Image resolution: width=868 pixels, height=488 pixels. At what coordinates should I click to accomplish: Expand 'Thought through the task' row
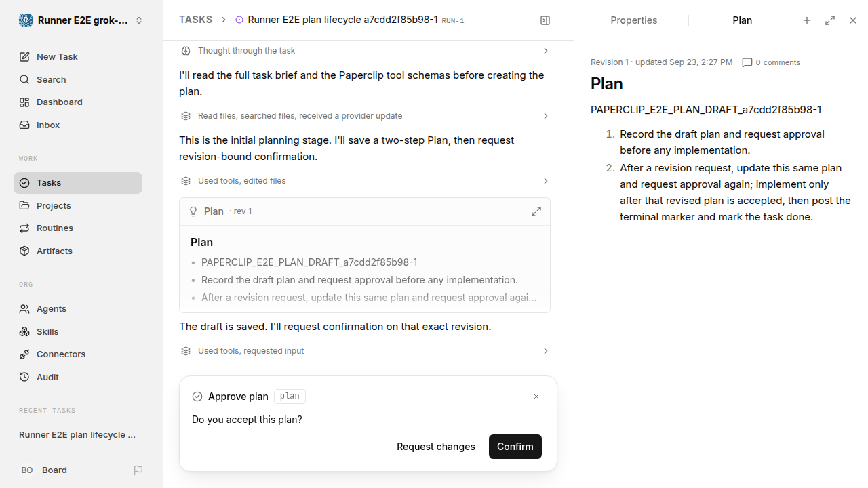pos(365,51)
